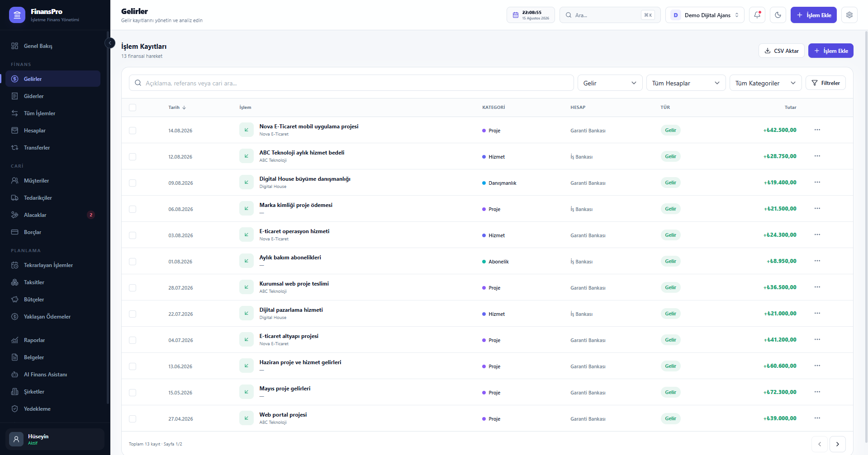Click the calendar icon beside the clock
This screenshot has width=868, height=455.
tap(516, 15)
